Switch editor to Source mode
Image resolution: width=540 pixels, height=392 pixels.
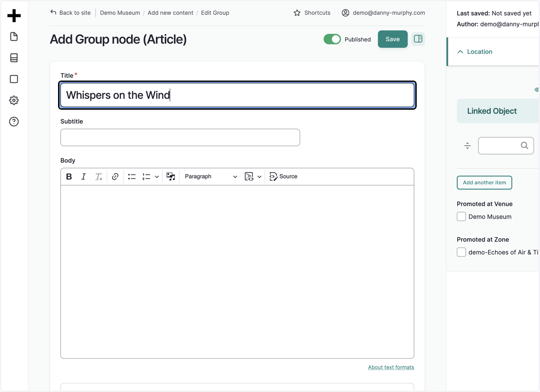283,177
